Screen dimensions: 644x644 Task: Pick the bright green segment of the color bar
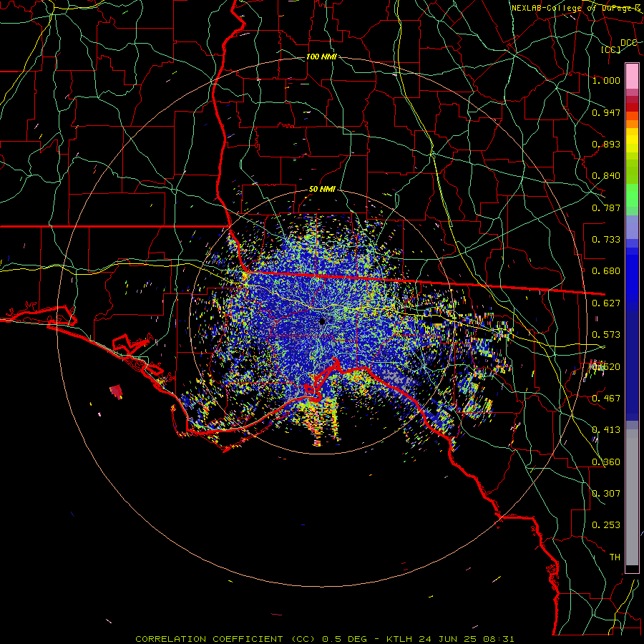point(632,195)
